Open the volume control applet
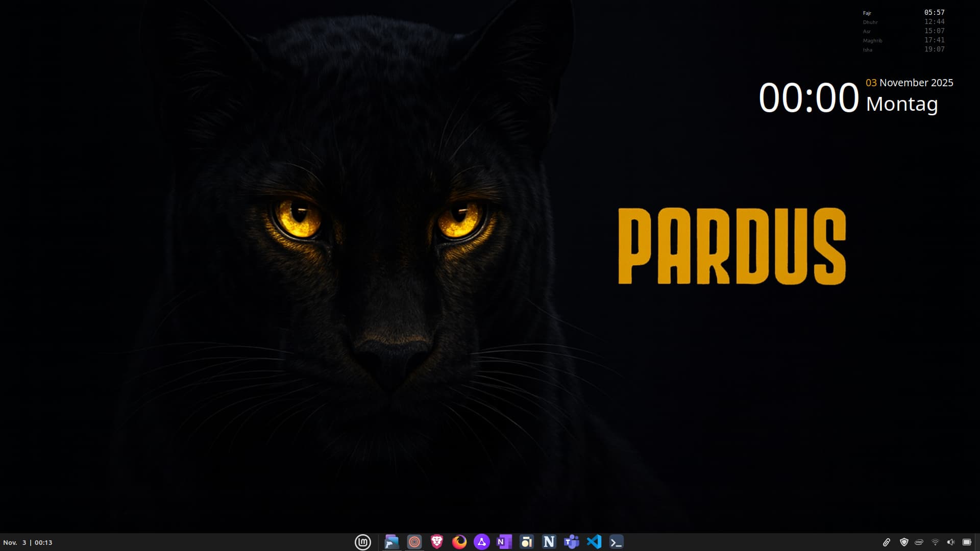This screenshot has width=980, height=551. tap(950, 542)
